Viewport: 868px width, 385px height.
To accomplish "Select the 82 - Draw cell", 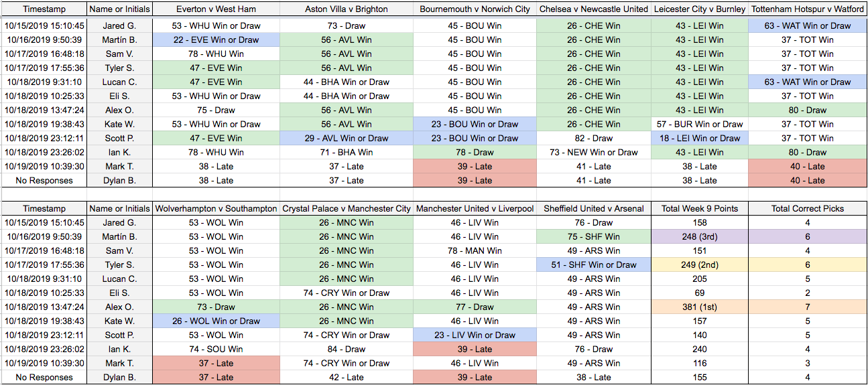I will pyautogui.click(x=594, y=139).
